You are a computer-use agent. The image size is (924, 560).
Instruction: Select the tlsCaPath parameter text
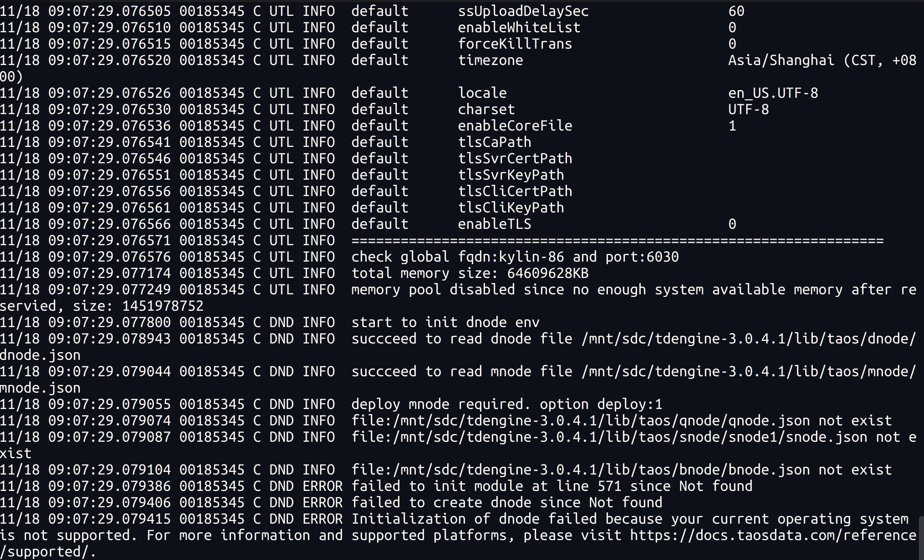tap(494, 142)
